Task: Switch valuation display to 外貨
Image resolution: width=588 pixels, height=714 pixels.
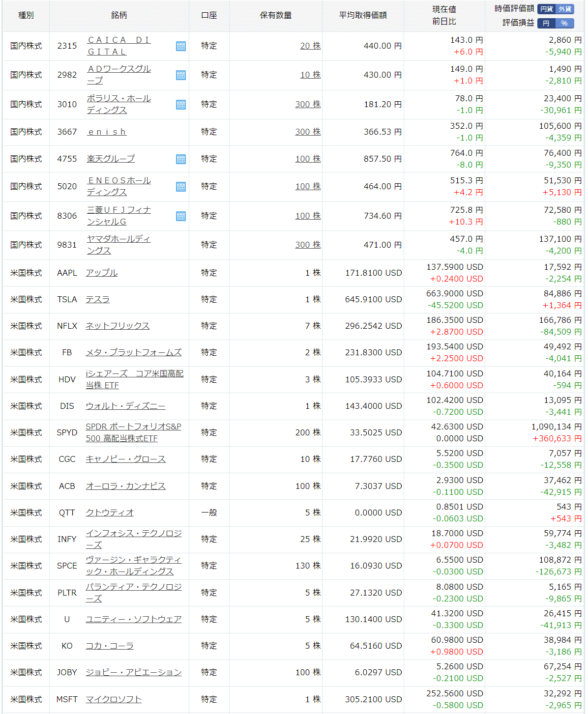Action: click(565, 9)
